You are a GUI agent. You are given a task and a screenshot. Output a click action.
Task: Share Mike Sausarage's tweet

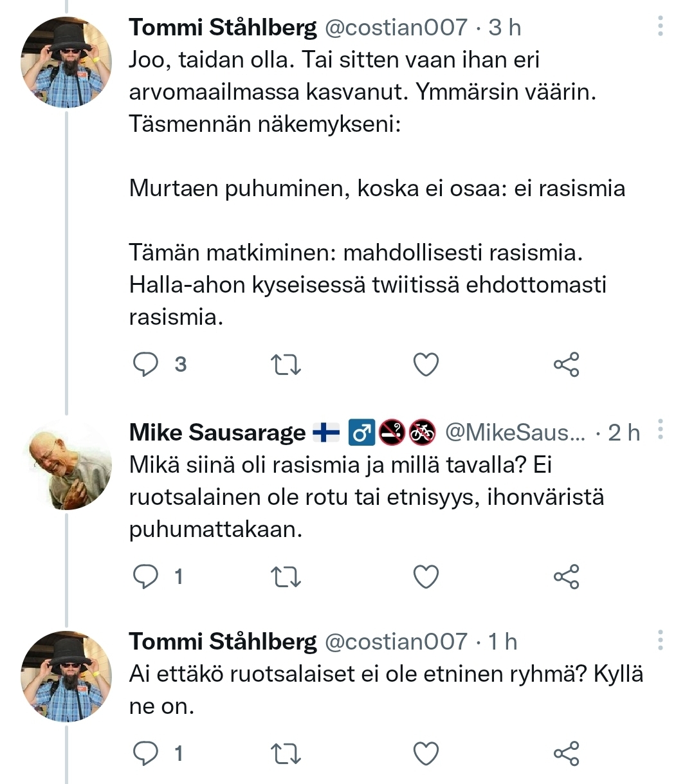click(x=565, y=578)
